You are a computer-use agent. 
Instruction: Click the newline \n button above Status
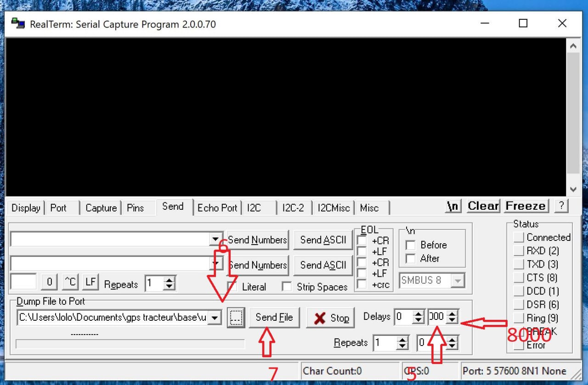(453, 206)
